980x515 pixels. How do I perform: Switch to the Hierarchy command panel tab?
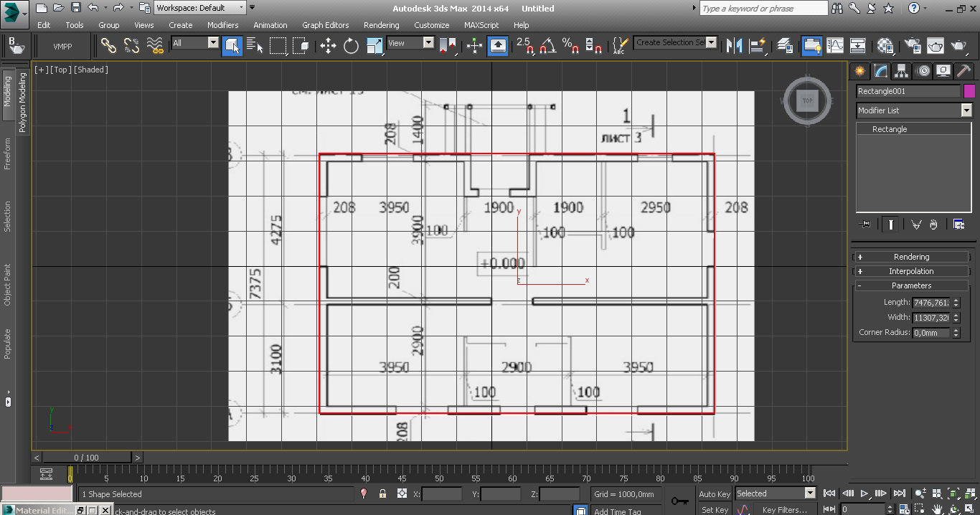pyautogui.click(x=902, y=70)
